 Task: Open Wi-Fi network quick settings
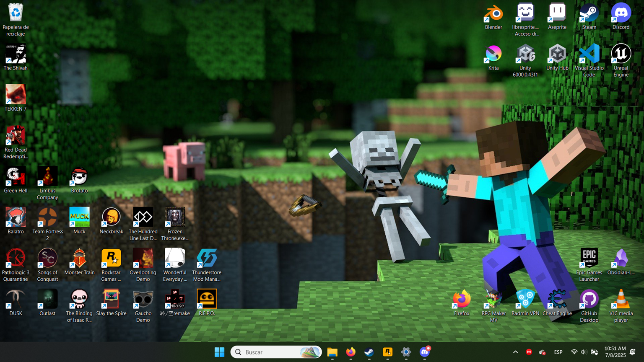click(x=574, y=352)
